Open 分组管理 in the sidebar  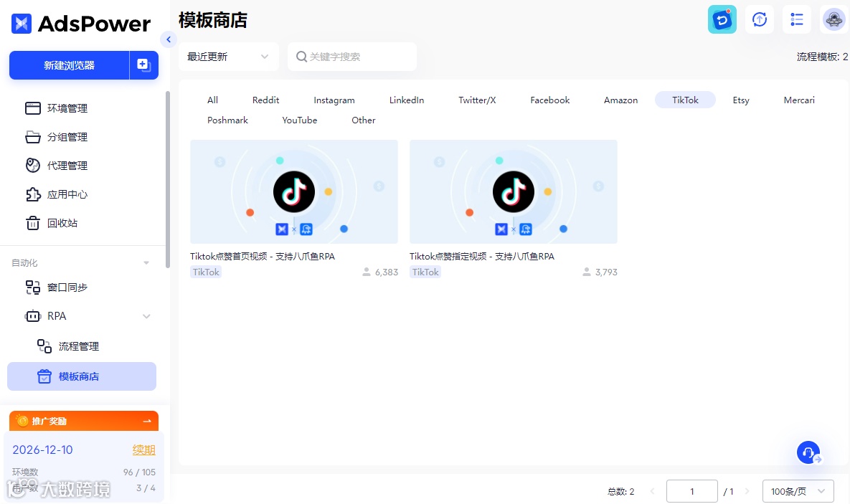click(57, 137)
